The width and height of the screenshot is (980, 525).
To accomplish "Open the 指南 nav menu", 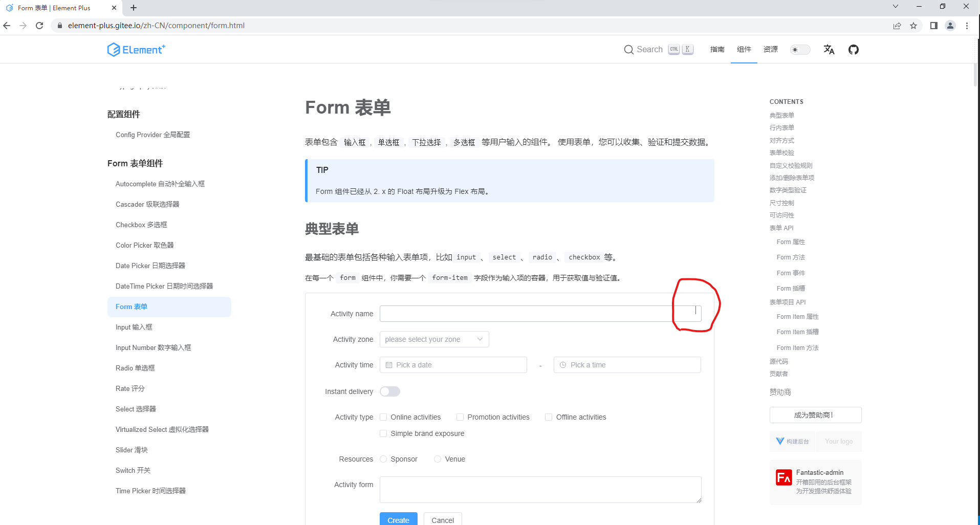I will click(717, 50).
